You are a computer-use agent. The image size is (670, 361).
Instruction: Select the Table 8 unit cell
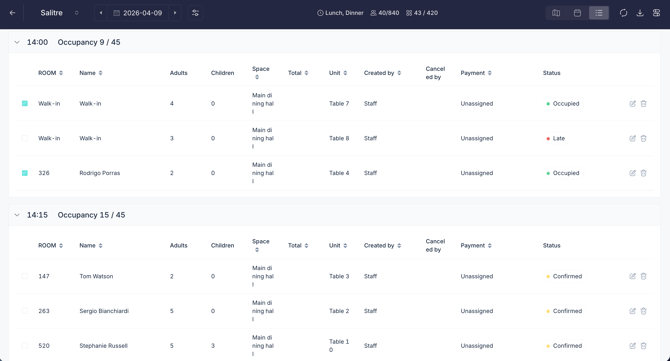[339, 138]
